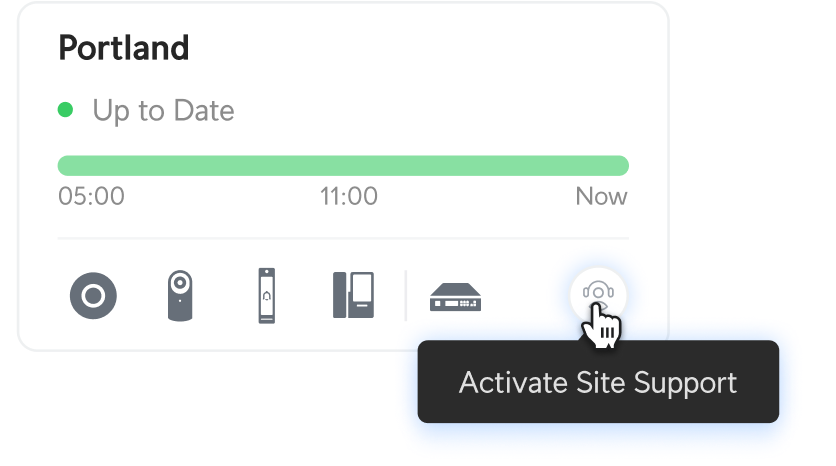Click the vertical divider between device icons

406,295
